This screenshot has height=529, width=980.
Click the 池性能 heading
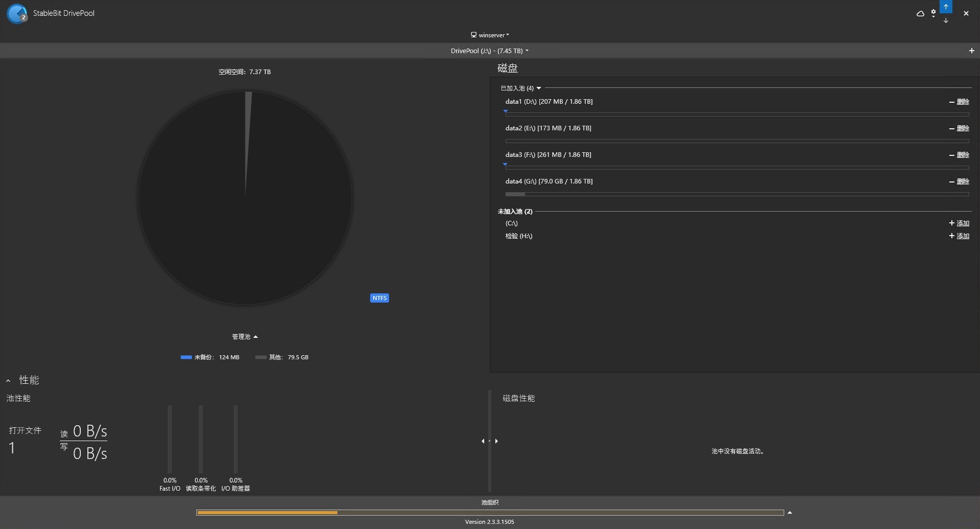[18, 398]
